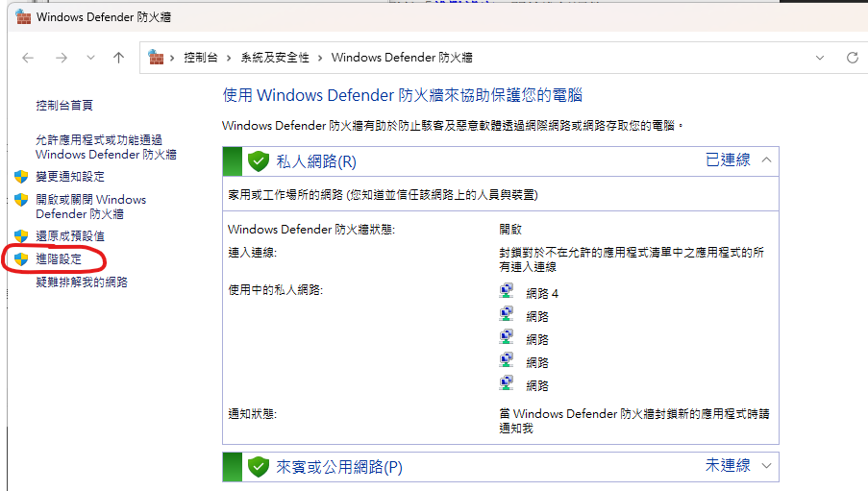Open the recent locations dropdown arrow
The height and width of the screenshot is (491, 868).
click(90, 58)
